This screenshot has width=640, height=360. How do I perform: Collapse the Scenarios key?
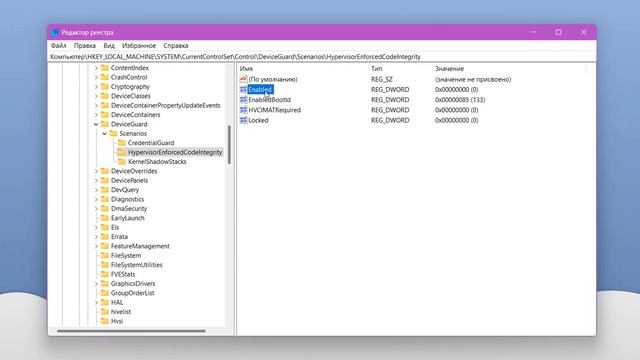(x=105, y=133)
